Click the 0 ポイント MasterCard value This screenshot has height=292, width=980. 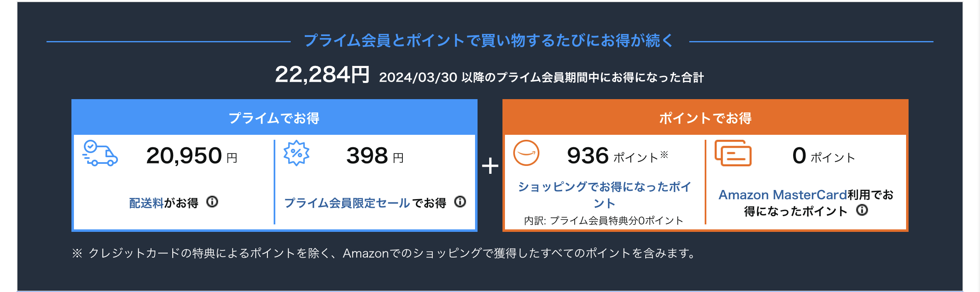[823, 156]
